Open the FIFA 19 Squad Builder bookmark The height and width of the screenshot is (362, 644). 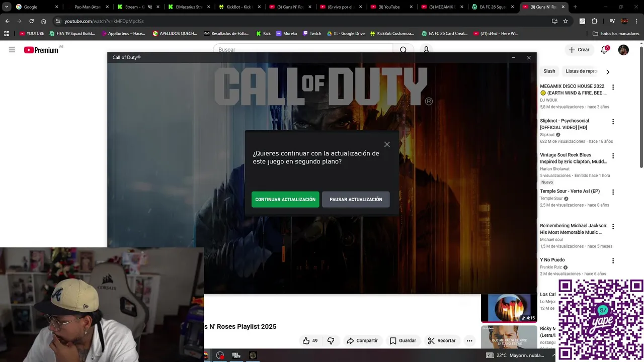pos(72,33)
